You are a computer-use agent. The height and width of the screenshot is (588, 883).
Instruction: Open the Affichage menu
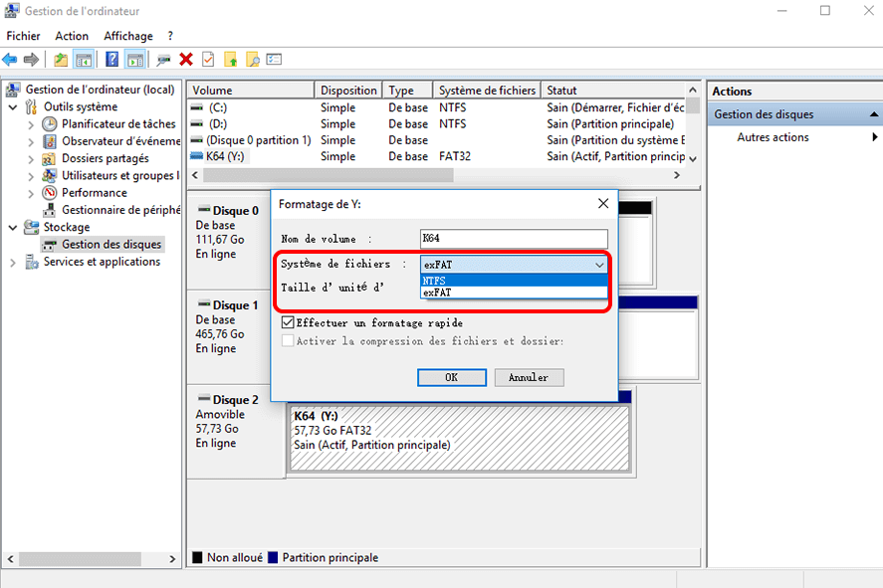pos(127,36)
